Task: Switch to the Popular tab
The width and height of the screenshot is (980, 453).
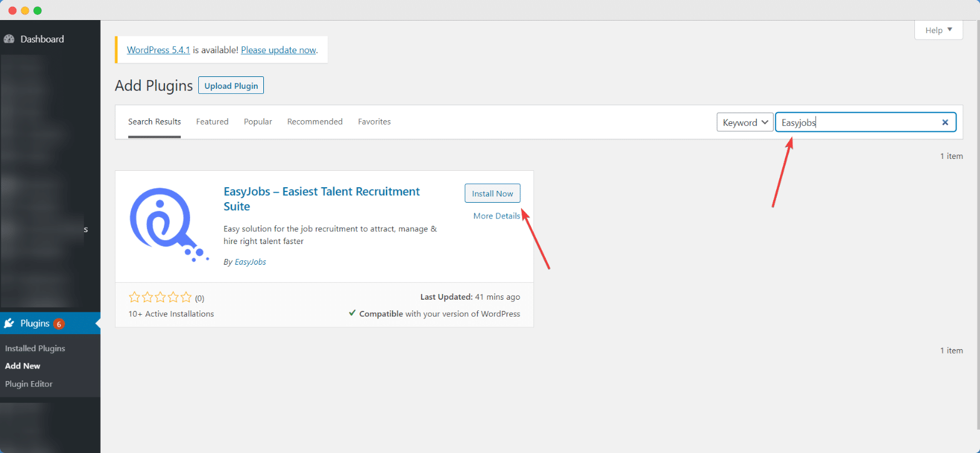Action: pos(258,121)
